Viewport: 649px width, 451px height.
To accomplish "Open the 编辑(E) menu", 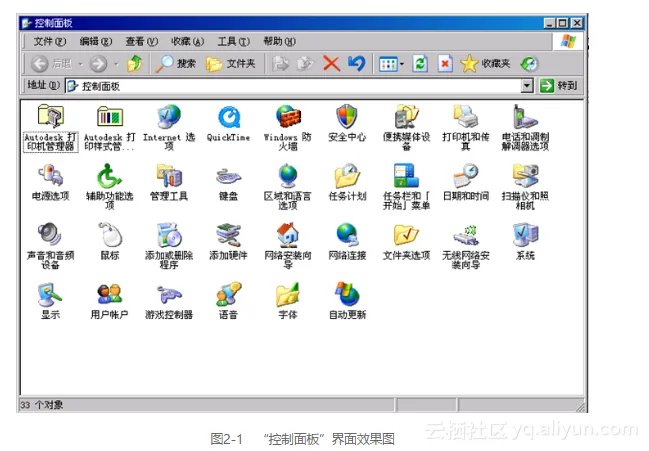I will pyautogui.click(x=96, y=41).
